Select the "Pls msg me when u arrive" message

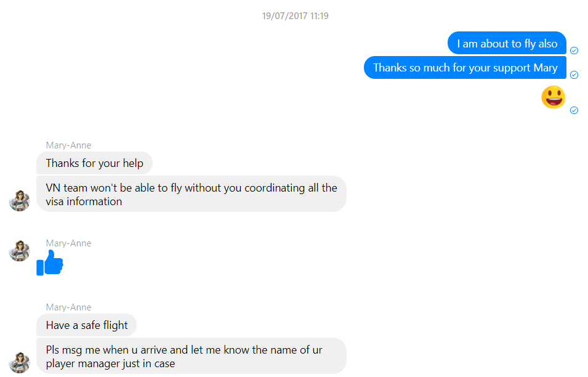(191, 356)
